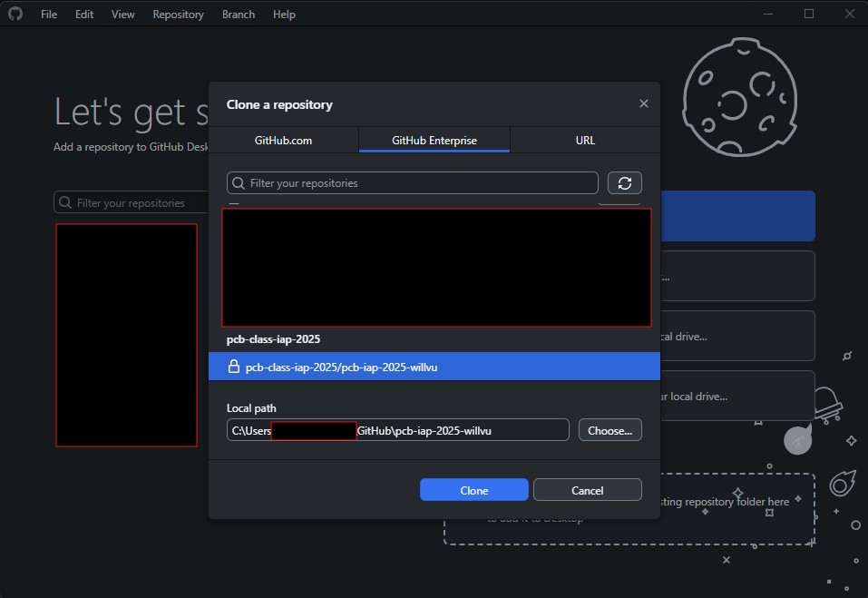This screenshot has width=868, height=598.
Task: Click the search icon inside dialog filter field
Action: click(239, 182)
